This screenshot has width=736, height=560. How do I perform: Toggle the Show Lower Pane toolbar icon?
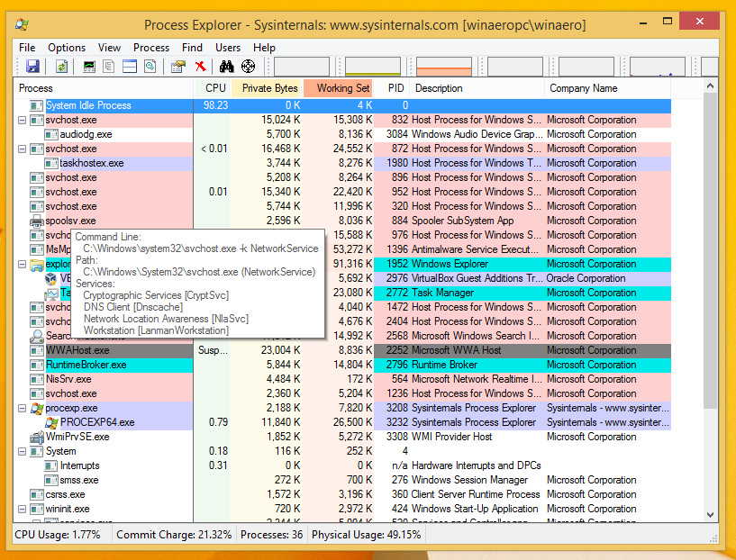(130, 67)
